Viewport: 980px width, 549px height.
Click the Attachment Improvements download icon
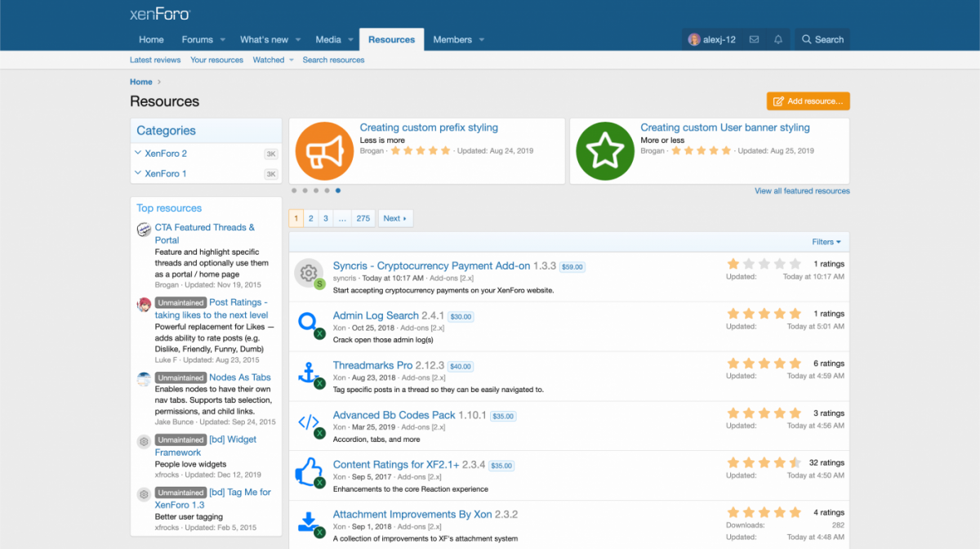[x=309, y=523]
